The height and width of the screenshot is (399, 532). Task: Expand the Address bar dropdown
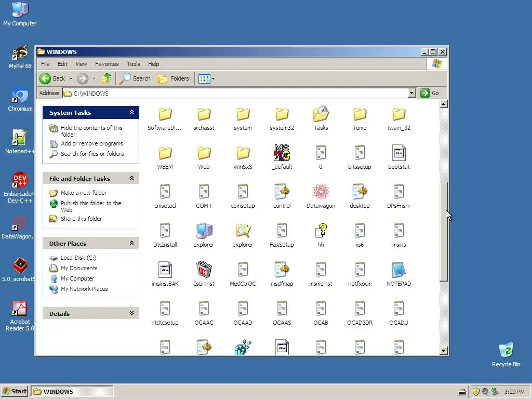411,93
